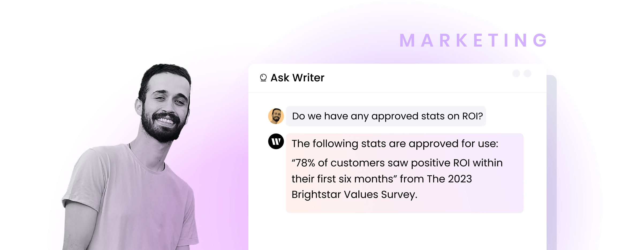Select the Ask Writer panel title
Viewport: 644px width, 250px height.
pyautogui.click(x=297, y=78)
